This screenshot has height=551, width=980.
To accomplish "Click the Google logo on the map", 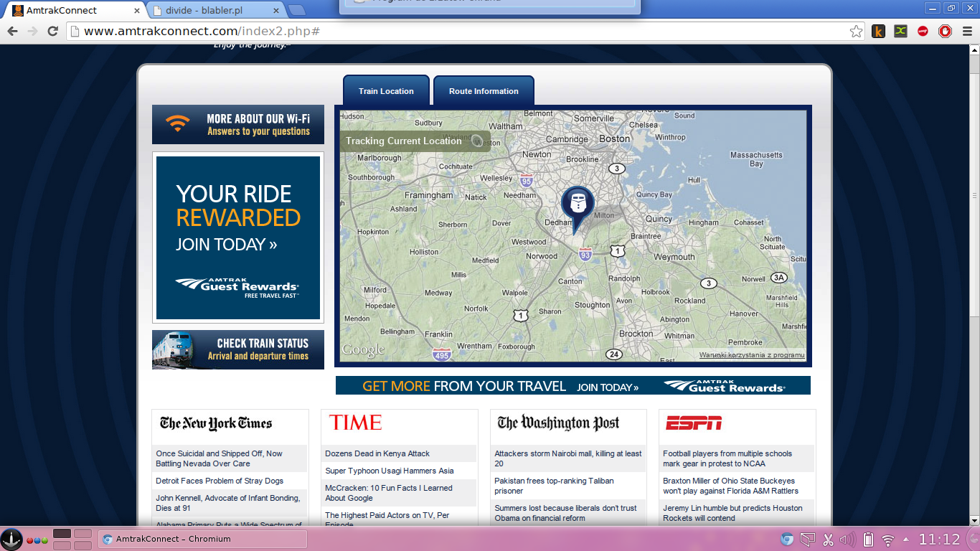I will (363, 351).
